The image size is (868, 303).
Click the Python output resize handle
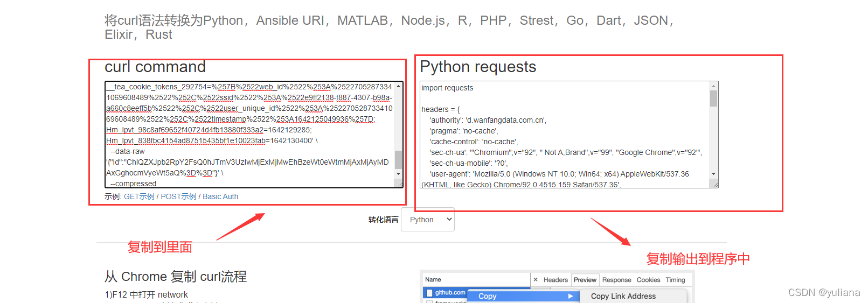click(714, 184)
